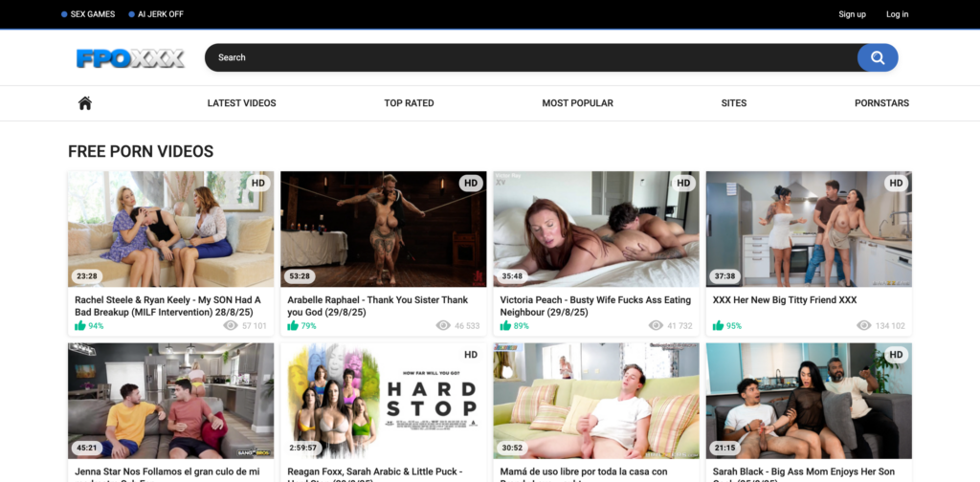Click the HD badge on 23:28 video
This screenshot has width=980, height=482.
[x=258, y=183]
